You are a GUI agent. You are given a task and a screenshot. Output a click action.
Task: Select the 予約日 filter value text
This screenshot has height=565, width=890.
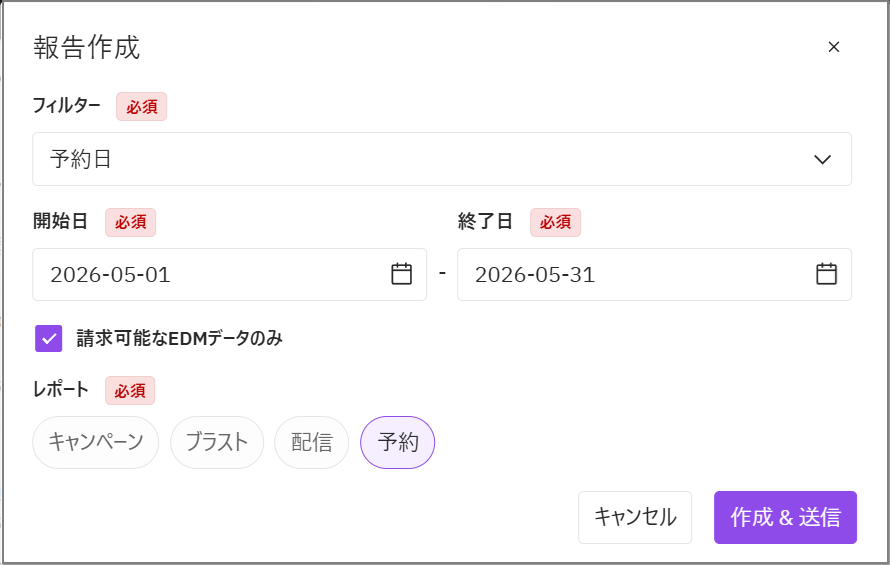click(80, 159)
